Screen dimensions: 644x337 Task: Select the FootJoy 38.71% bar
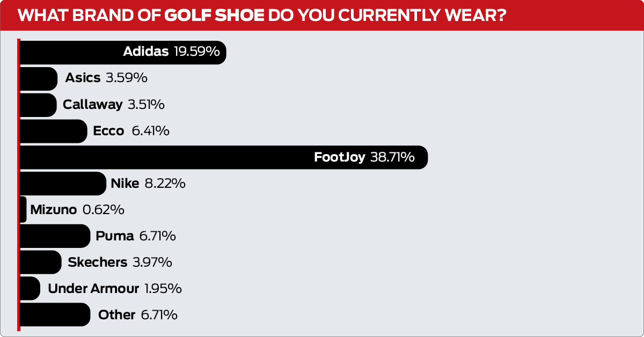[x=224, y=157]
